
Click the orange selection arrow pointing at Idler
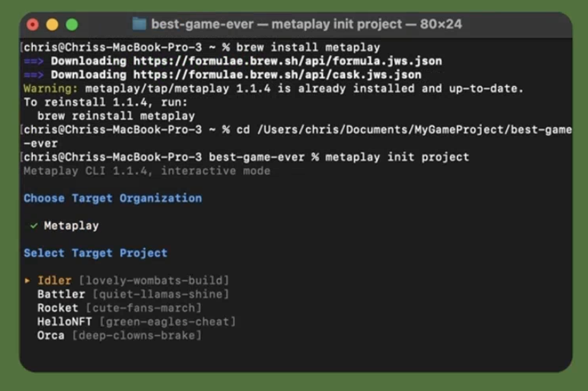point(27,280)
